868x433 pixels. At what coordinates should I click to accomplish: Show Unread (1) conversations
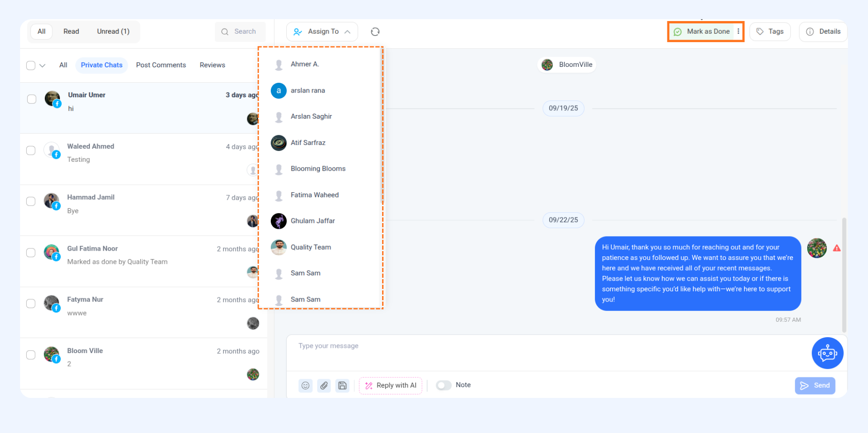pos(113,31)
